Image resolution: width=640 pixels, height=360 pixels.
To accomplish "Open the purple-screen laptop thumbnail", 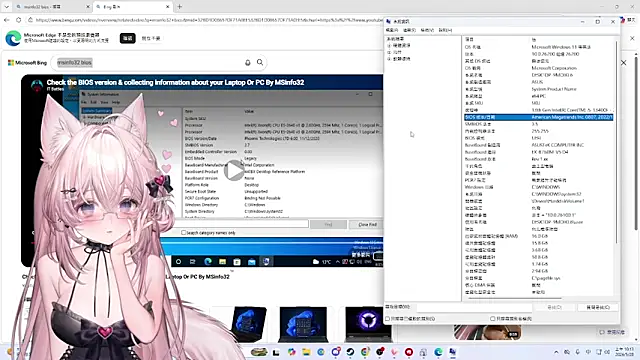I will [x=368, y=324].
